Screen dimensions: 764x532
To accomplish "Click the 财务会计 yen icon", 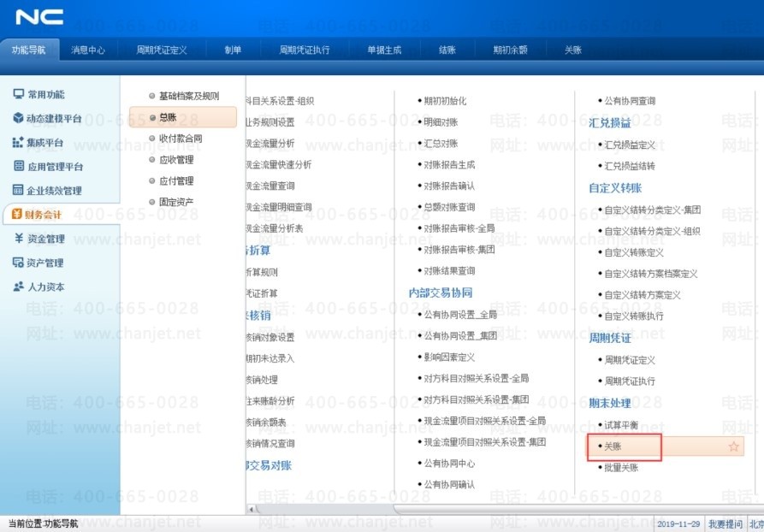I will 17,214.
